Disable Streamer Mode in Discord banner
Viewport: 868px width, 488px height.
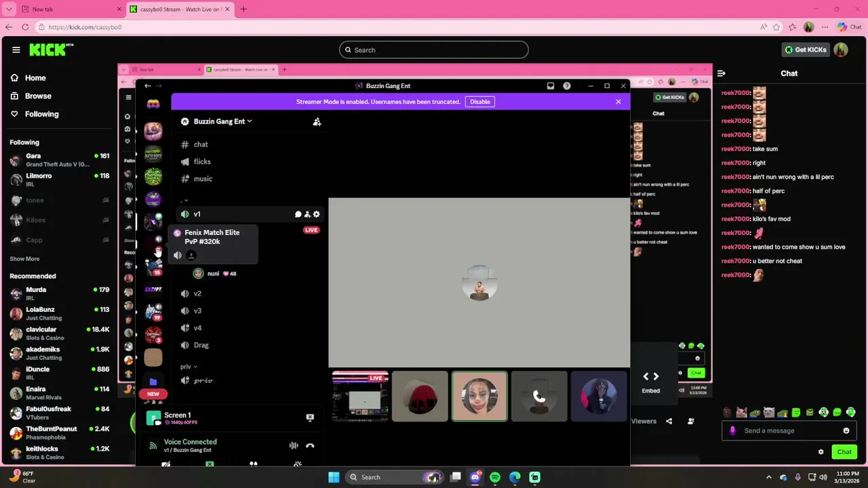pos(479,102)
